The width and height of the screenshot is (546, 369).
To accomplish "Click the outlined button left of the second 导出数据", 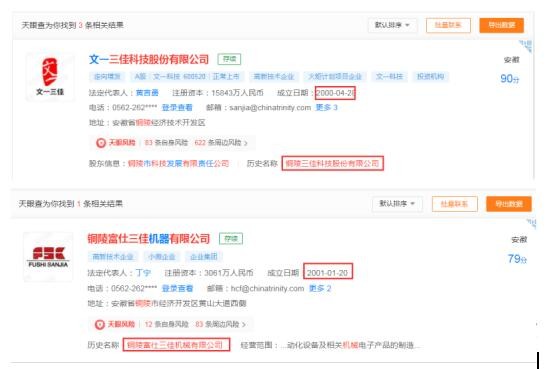I will click(x=454, y=204).
